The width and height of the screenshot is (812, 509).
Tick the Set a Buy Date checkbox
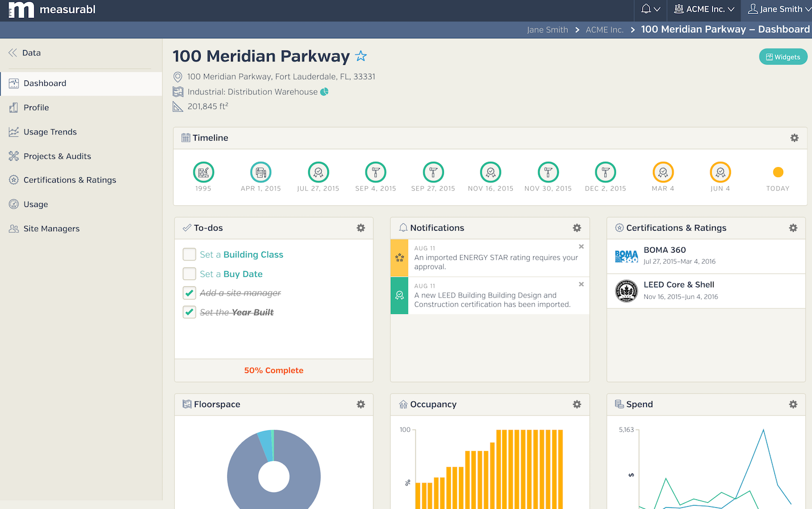pyautogui.click(x=190, y=274)
